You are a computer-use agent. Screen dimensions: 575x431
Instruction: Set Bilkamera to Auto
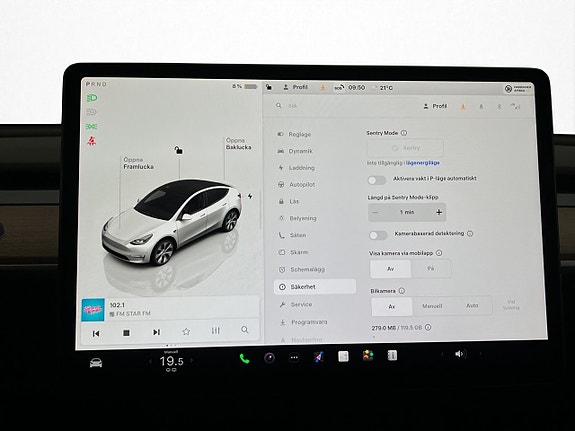tap(472, 305)
